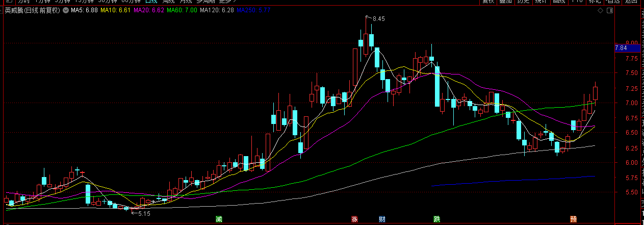
Task: Click the 5.15 low-price annotation
Action: click(x=144, y=213)
